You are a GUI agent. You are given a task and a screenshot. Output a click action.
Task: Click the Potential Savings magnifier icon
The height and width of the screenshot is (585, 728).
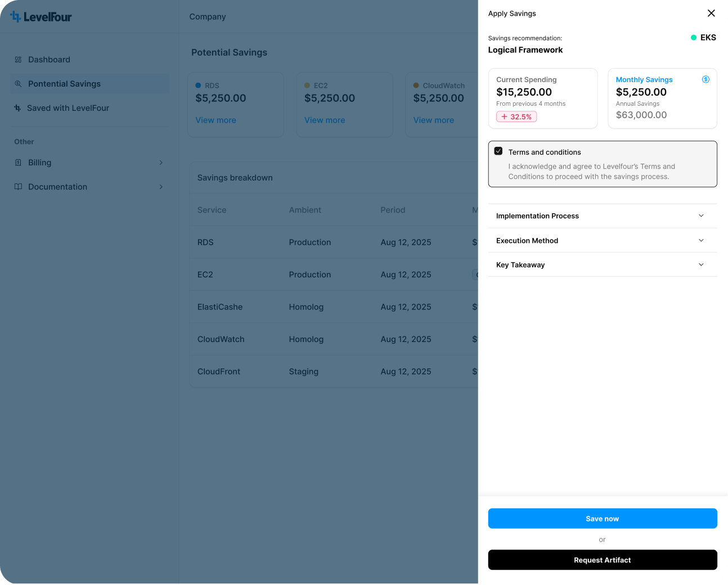click(18, 84)
